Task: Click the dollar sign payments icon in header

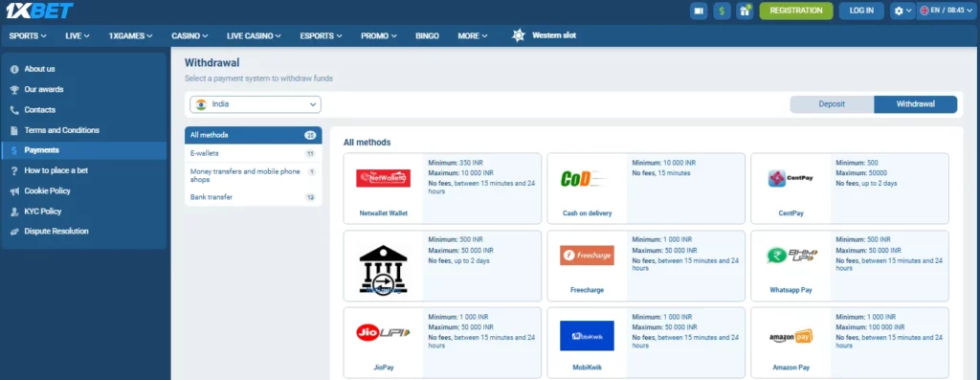Action: (722, 11)
